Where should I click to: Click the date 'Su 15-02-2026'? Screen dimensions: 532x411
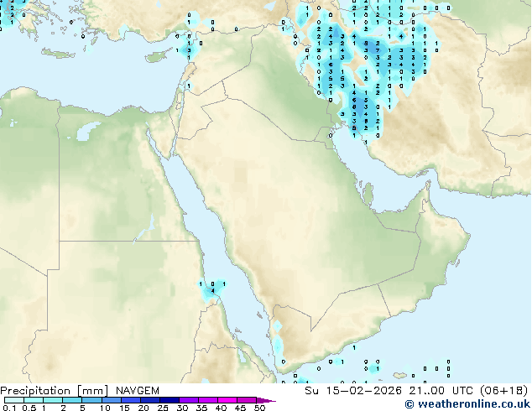pos(353,391)
